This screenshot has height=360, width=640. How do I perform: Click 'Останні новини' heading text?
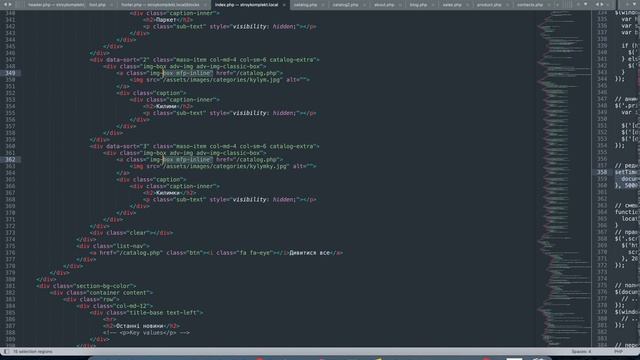140,326
